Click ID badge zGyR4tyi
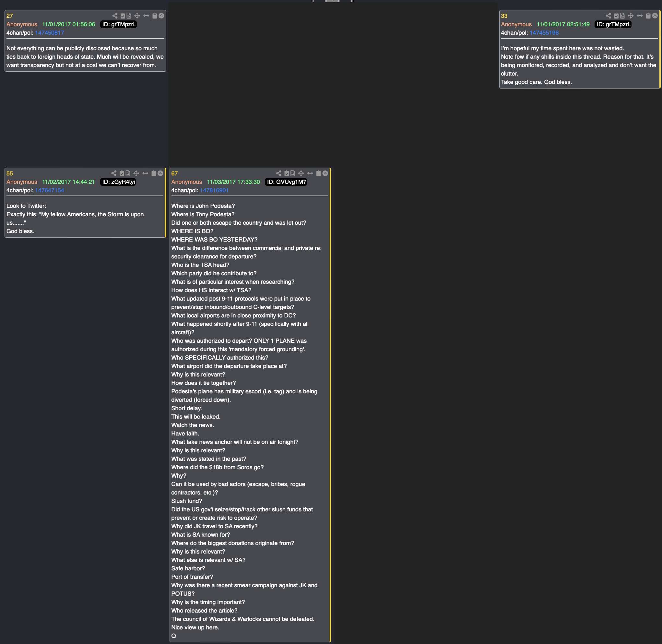Viewport: 662px width, 644px height. tap(119, 182)
